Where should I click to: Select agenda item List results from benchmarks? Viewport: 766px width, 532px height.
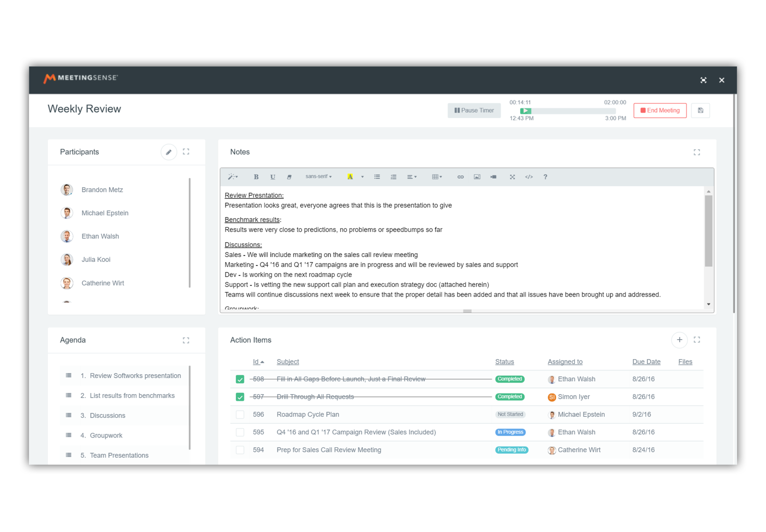(132, 396)
